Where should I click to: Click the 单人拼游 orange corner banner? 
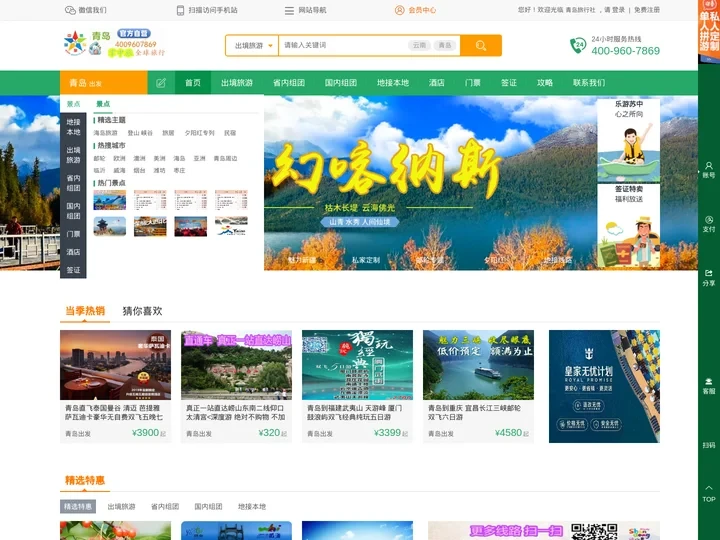pyautogui.click(x=709, y=31)
